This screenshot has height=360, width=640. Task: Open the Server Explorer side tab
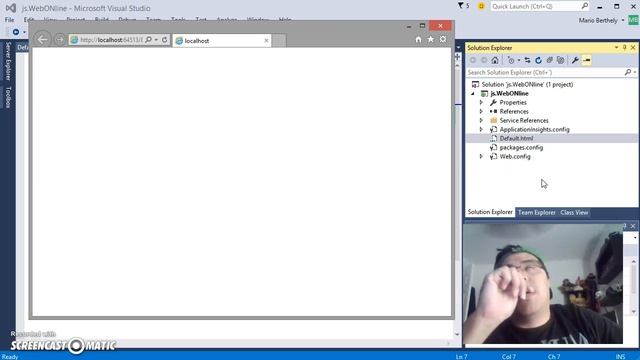click(x=8, y=61)
